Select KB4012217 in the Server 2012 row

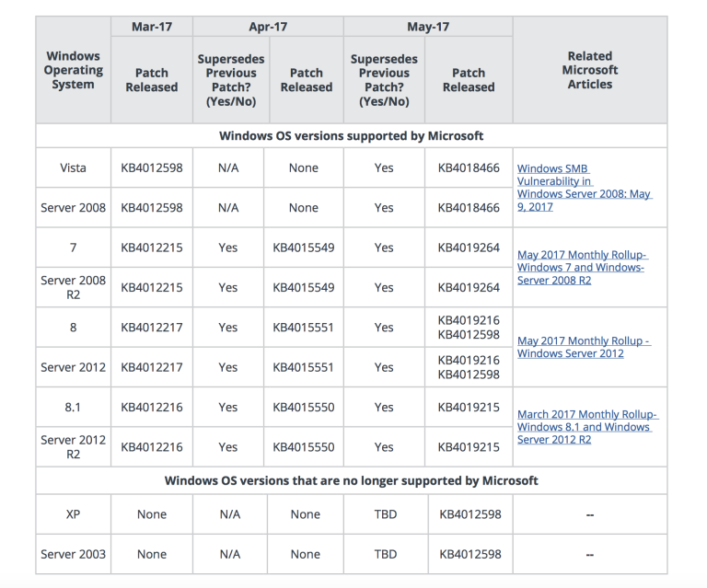pos(152,367)
